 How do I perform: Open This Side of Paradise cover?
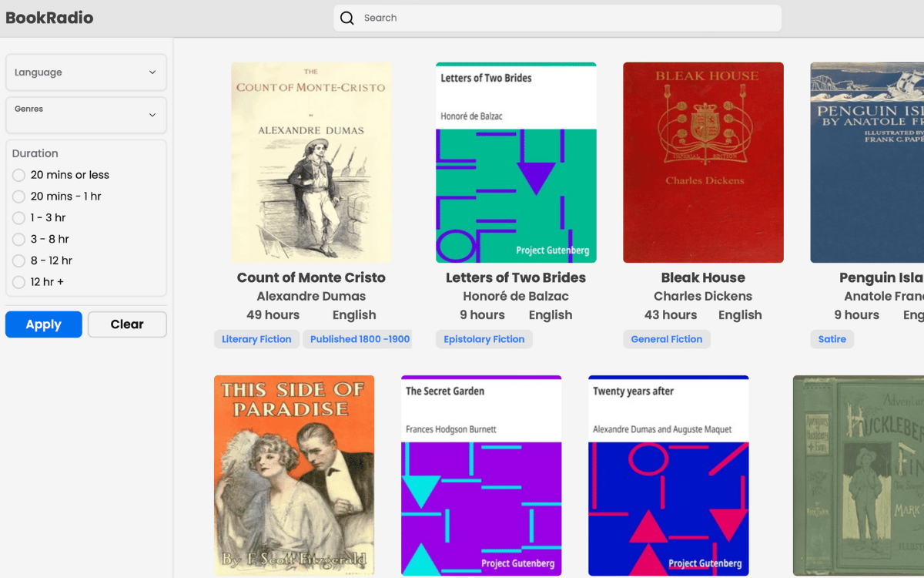point(294,476)
